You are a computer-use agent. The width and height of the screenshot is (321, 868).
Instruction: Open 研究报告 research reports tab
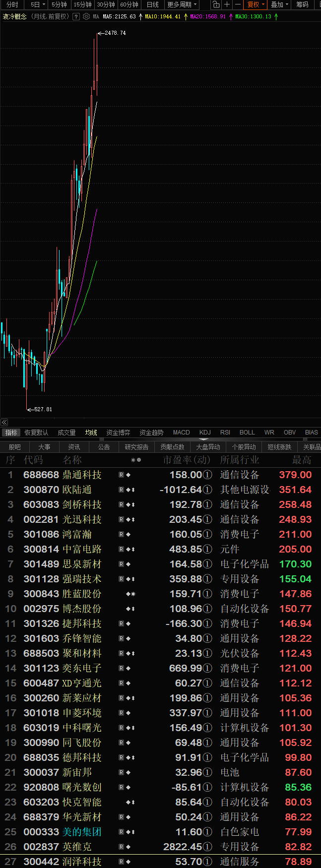136,447
